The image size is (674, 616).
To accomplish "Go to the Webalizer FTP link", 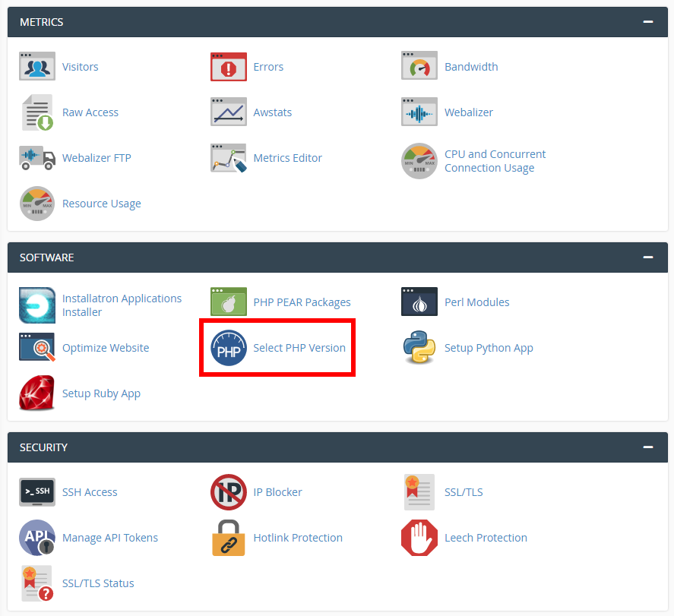I will [97, 158].
